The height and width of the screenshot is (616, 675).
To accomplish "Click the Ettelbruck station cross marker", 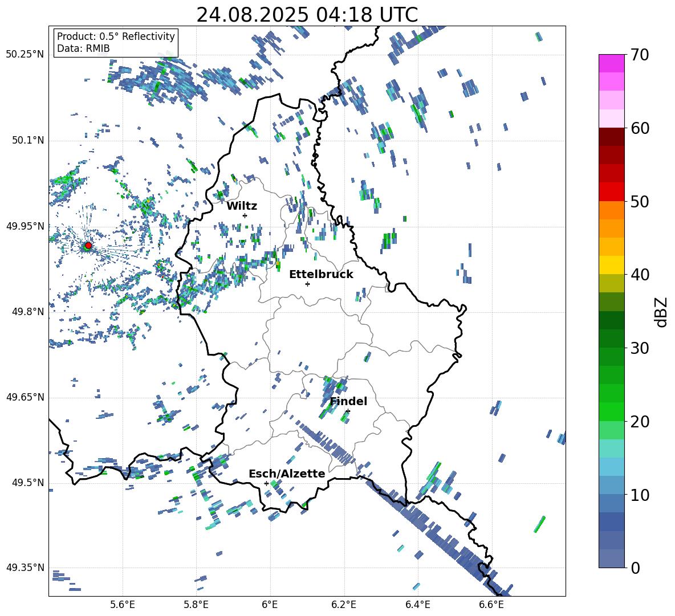I will coord(307,284).
